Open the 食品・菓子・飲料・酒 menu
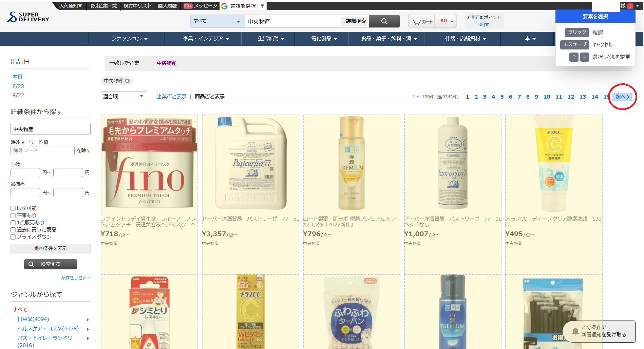Screen dimensions: 644x349 389,39
